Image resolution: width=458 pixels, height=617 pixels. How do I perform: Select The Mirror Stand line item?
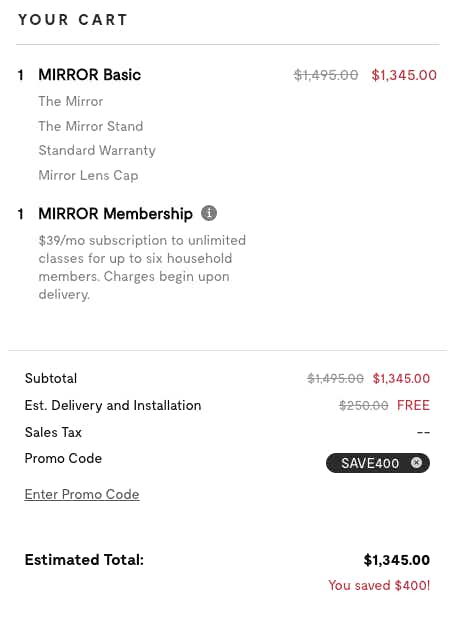90,126
